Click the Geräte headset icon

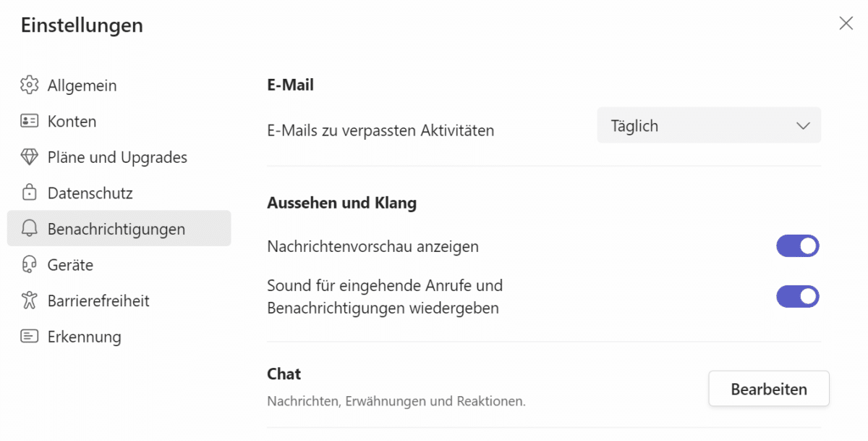tap(29, 265)
